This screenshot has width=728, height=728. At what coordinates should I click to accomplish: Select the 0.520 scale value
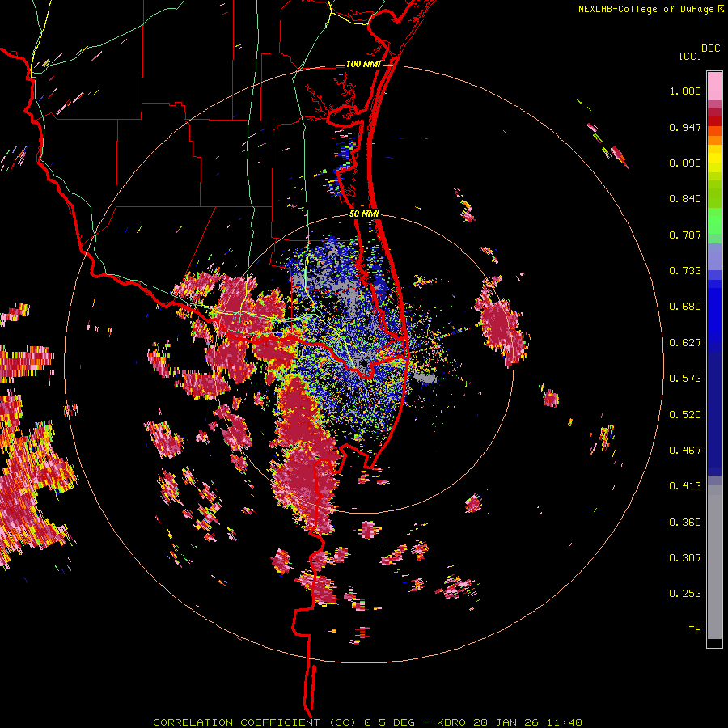(685, 415)
